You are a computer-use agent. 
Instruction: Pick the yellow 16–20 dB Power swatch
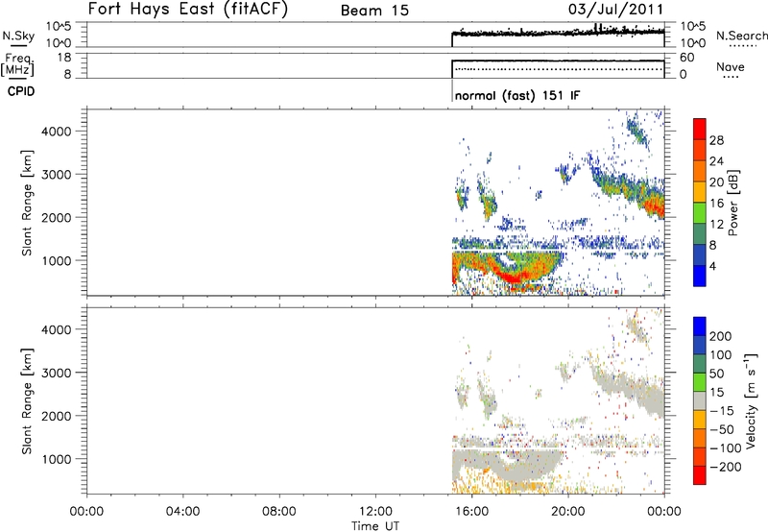pyautogui.click(x=700, y=192)
